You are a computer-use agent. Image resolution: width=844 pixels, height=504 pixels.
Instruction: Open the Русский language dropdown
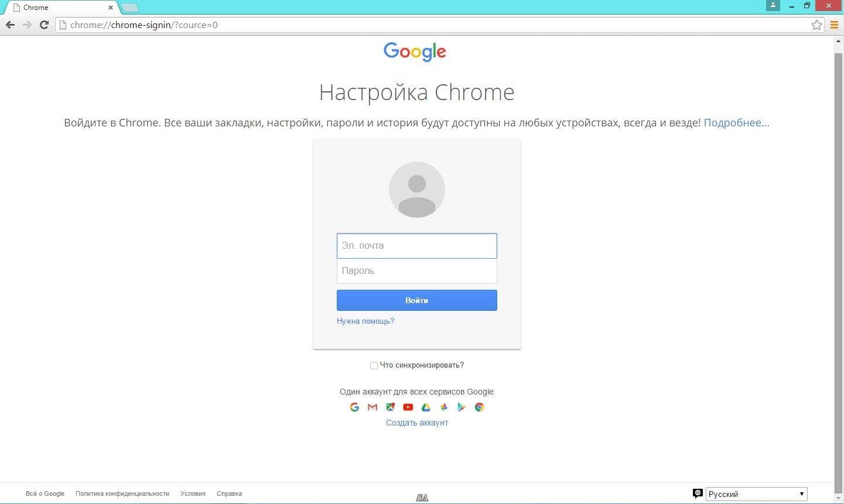click(756, 494)
